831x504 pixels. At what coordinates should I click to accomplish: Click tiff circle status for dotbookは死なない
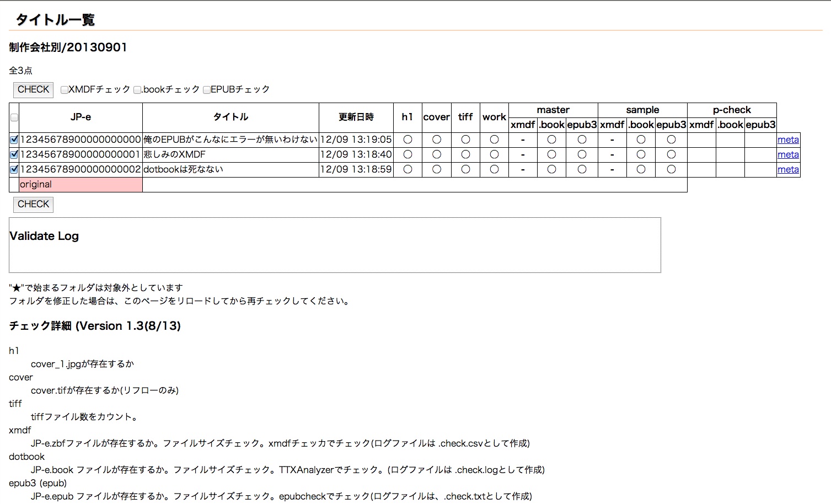click(465, 170)
